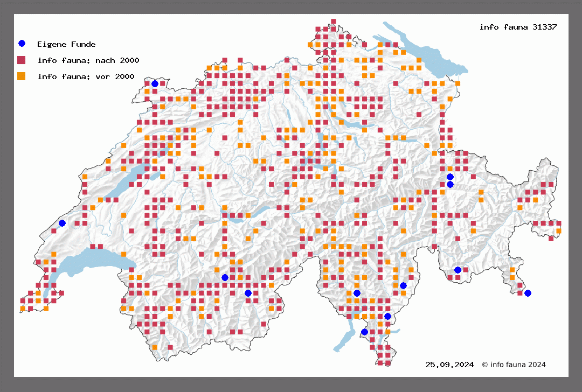Click the date 25.09.2024 at the bottom

(449, 365)
